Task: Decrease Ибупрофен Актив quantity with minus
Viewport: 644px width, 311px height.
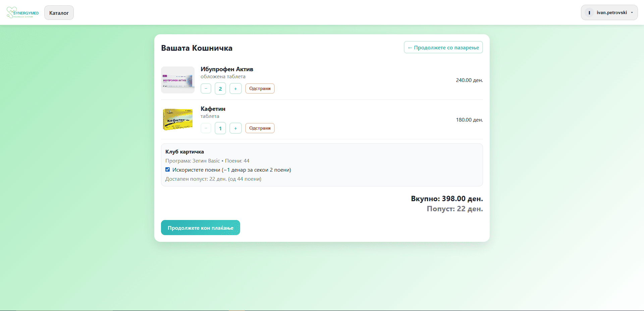Action: [206, 89]
